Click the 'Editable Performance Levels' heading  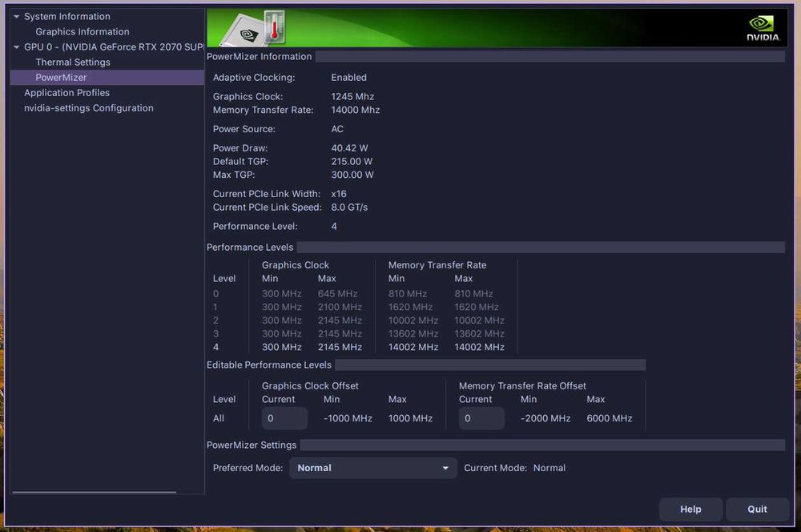(x=268, y=365)
